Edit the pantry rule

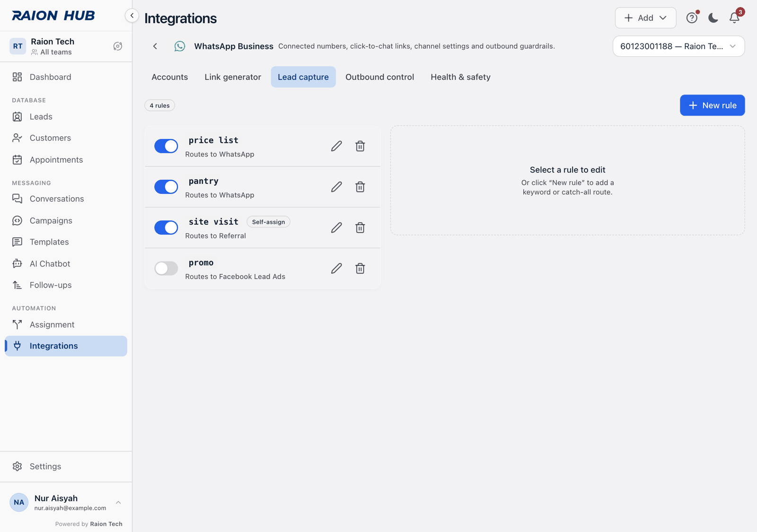[336, 187]
